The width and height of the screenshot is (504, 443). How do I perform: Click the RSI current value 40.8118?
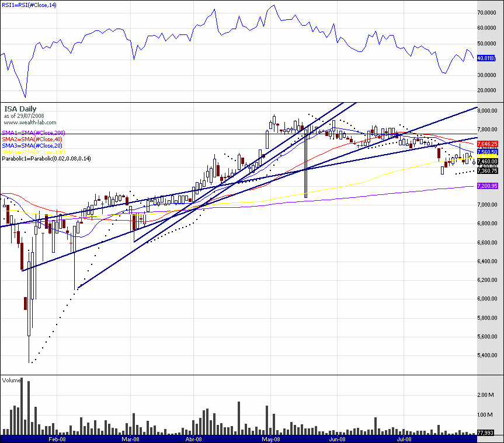(486, 58)
